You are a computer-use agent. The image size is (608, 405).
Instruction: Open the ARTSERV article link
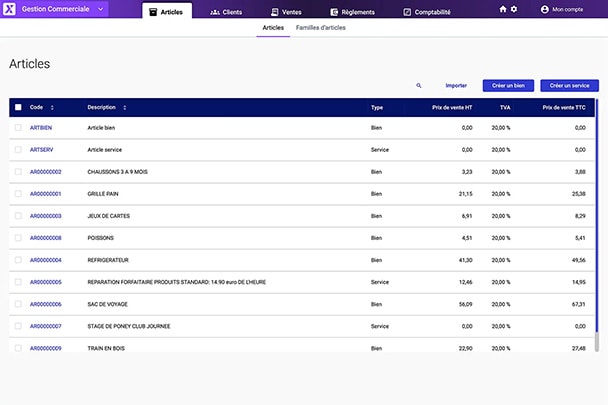coord(41,150)
